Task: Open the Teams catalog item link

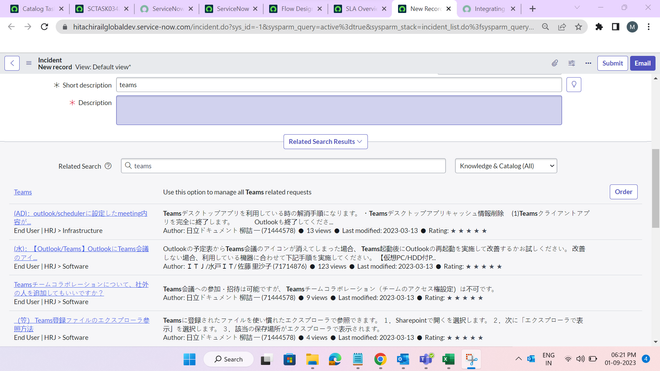Action: 23,192
